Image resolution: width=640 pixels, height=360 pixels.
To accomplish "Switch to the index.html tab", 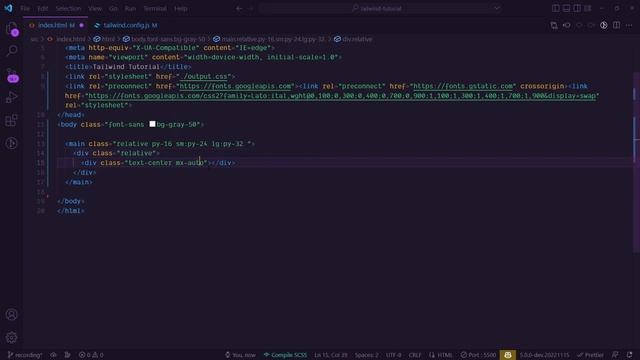I will pos(56,25).
